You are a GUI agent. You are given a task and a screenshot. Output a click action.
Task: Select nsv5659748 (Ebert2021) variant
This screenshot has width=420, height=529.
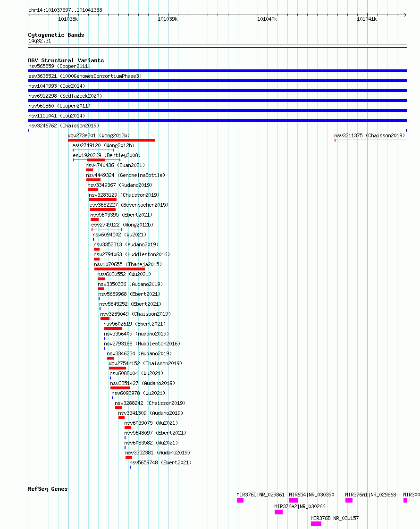click(x=160, y=463)
